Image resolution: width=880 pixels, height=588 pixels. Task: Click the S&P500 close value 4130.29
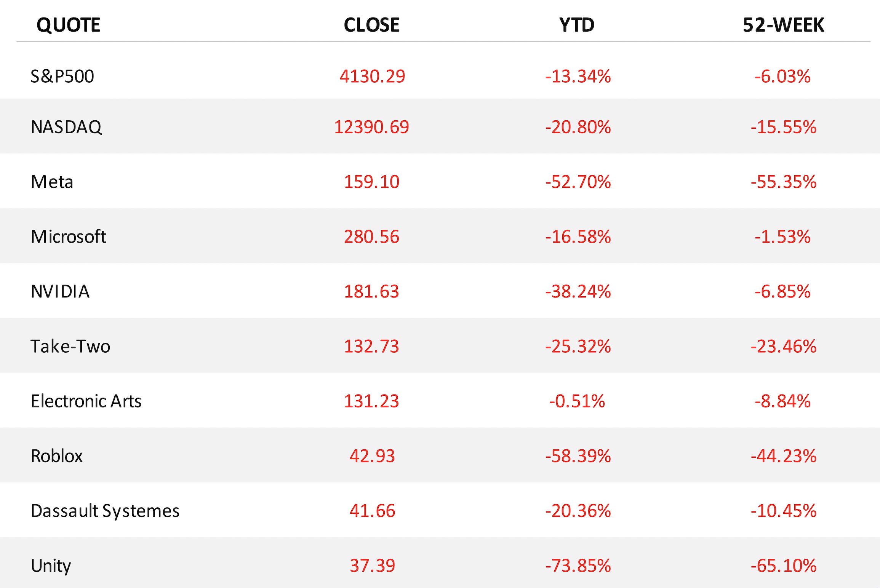tap(372, 76)
